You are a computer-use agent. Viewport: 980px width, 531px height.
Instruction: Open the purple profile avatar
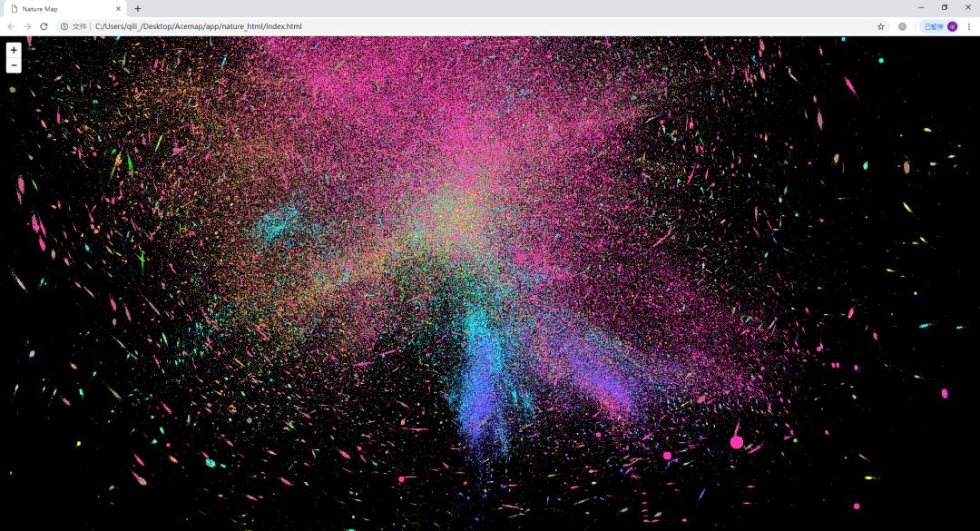point(953,26)
